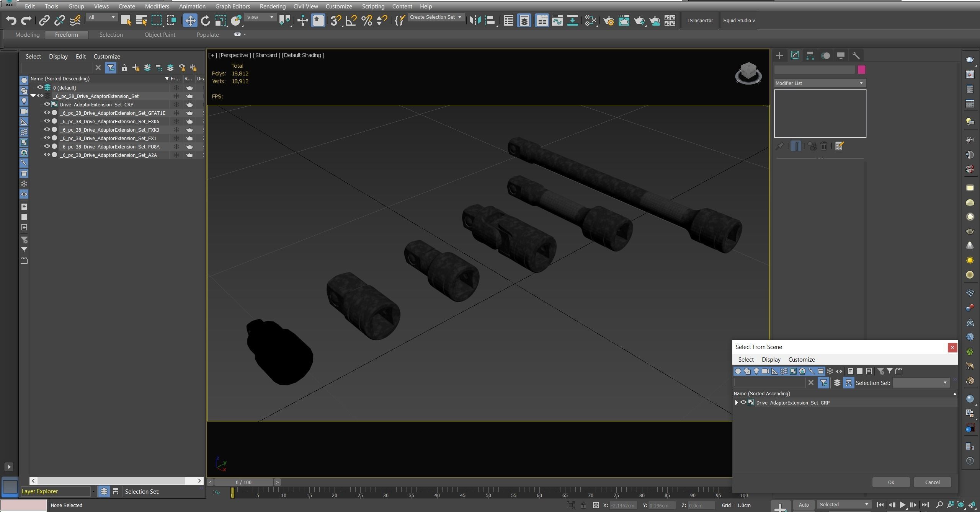Image resolution: width=980 pixels, height=512 pixels.
Task: Click OK in Select From Scene dialog
Action: (890, 482)
